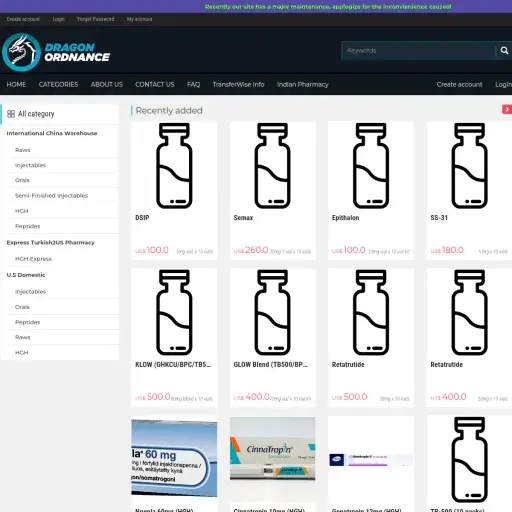Click the Dragon Ordnance logo
The image size is (512, 512).
pos(56,52)
